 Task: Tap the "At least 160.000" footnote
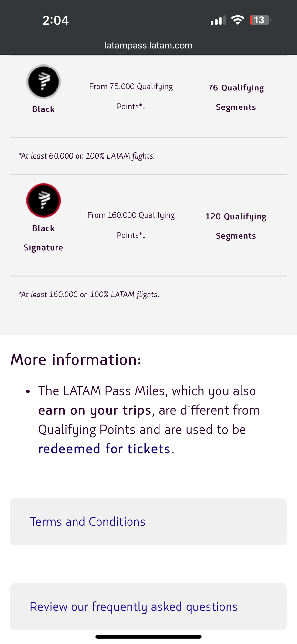click(x=89, y=294)
